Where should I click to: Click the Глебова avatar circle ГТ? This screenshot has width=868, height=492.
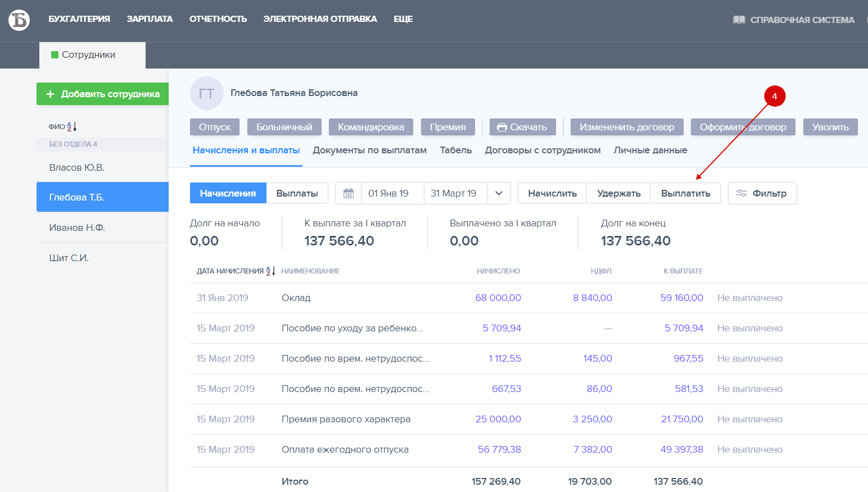pos(207,93)
